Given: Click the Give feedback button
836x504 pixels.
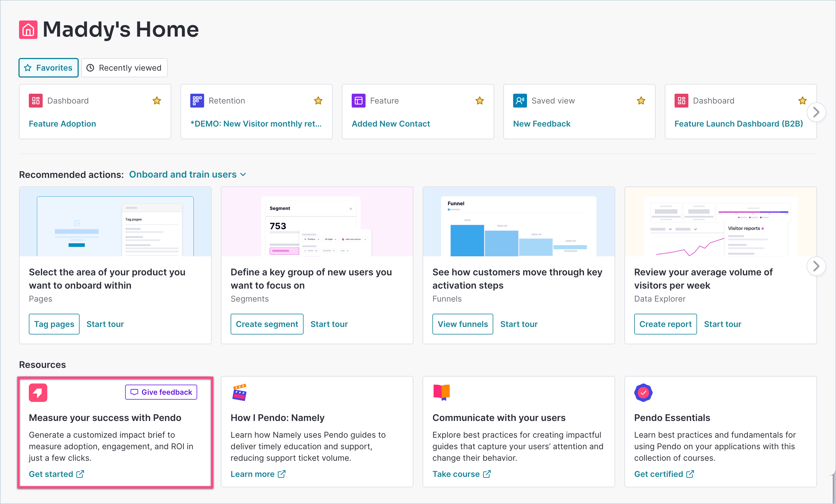Looking at the screenshot, I should tap(161, 392).
